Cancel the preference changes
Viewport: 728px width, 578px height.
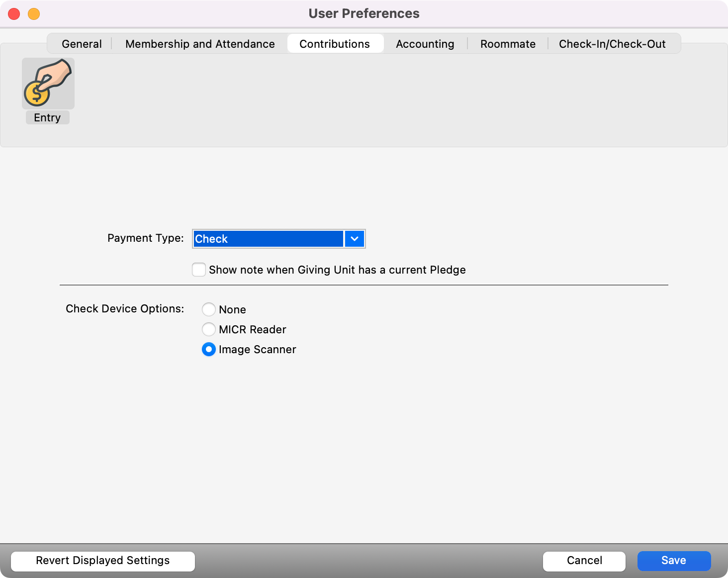(x=584, y=561)
